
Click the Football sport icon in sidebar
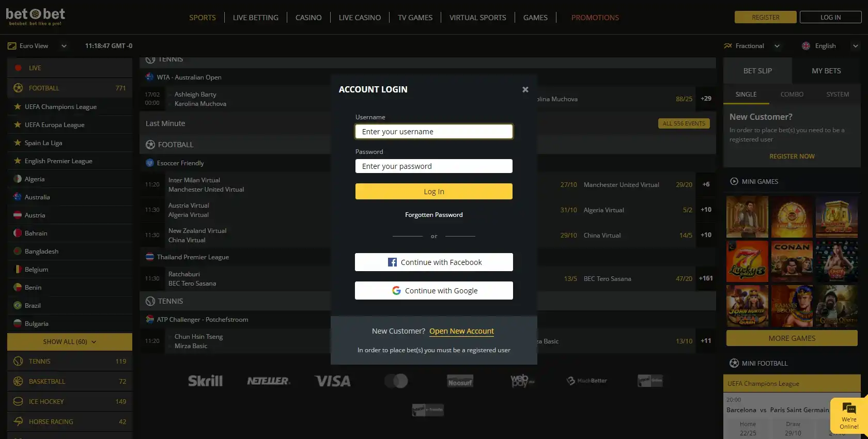tap(18, 88)
